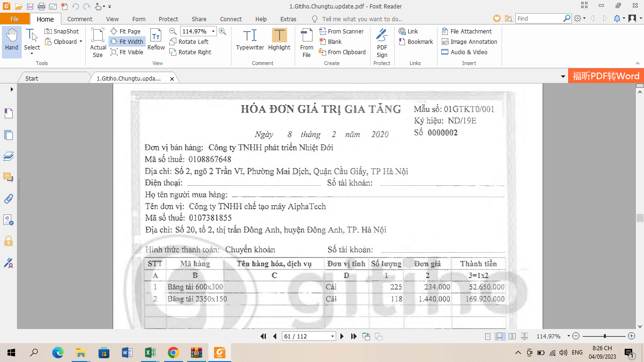The image size is (644, 362).
Task: Add a Bookmark from ribbon
Action: (416, 41)
